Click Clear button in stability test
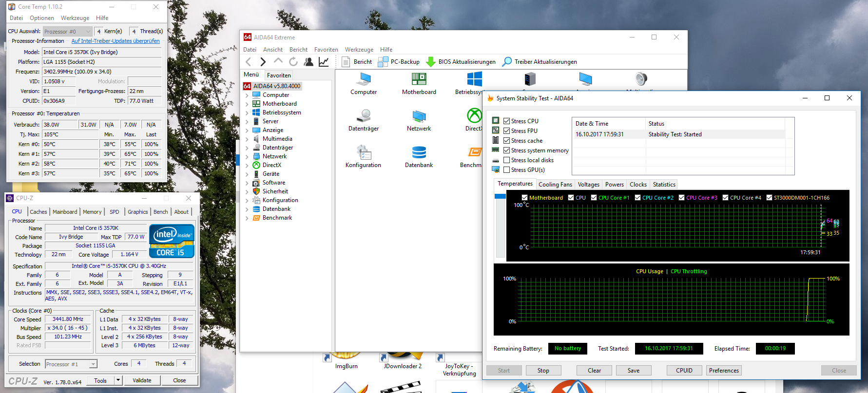The height and width of the screenshot is (393, 868). pos(595,371)
